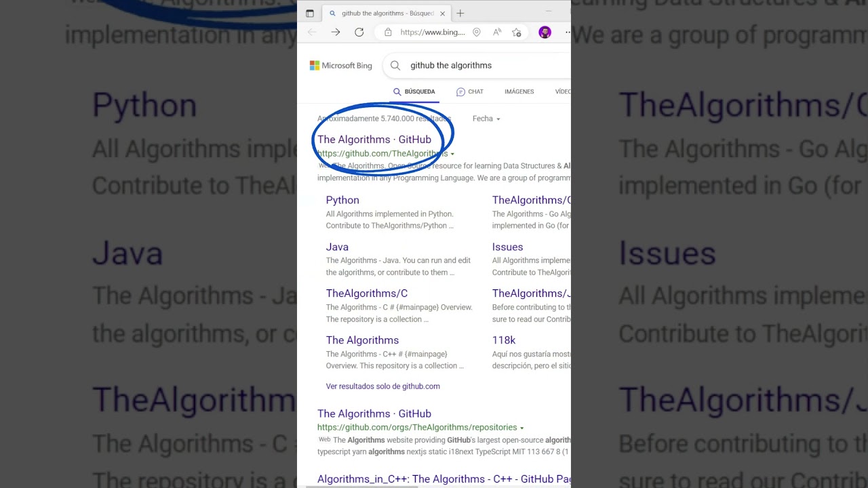Expand arrow beside github.com/TheAlgorithms URL

point(452,154)
